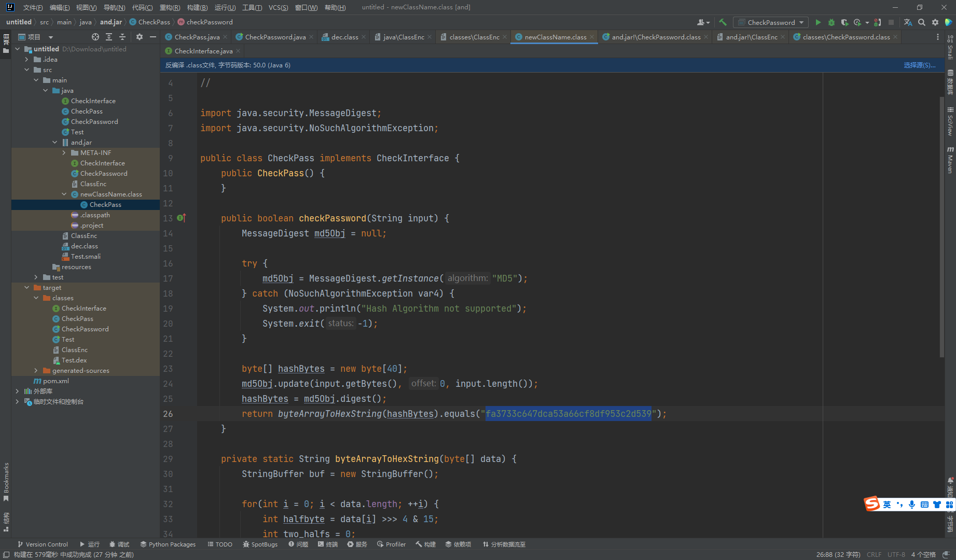Viewport: 956px width, 560px height.
Task: Expand the META-INF folder
Action: 64,152
